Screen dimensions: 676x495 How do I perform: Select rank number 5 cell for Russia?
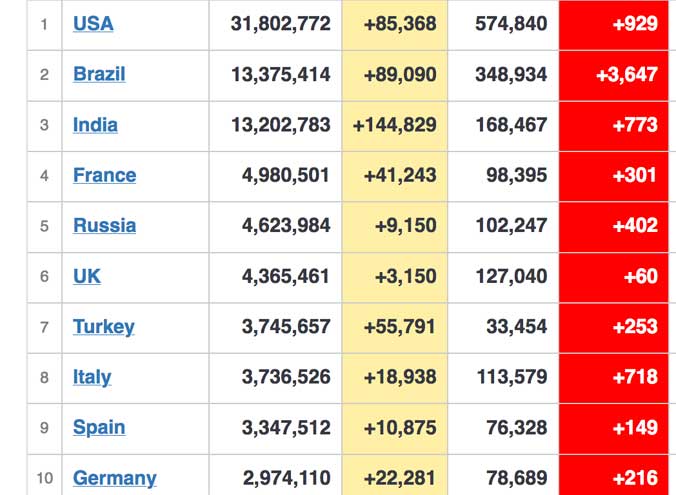44,227
